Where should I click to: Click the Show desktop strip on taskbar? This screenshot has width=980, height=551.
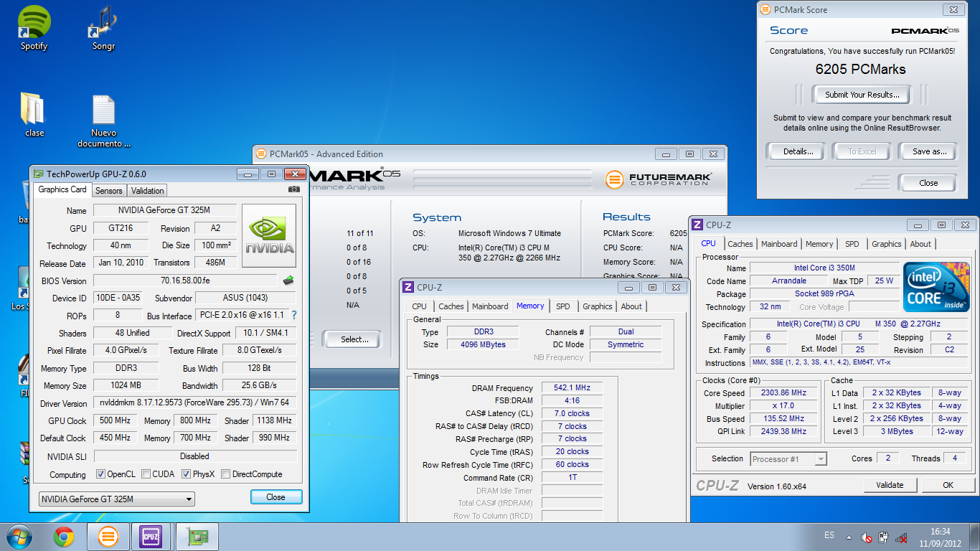(x=974, y=537)
